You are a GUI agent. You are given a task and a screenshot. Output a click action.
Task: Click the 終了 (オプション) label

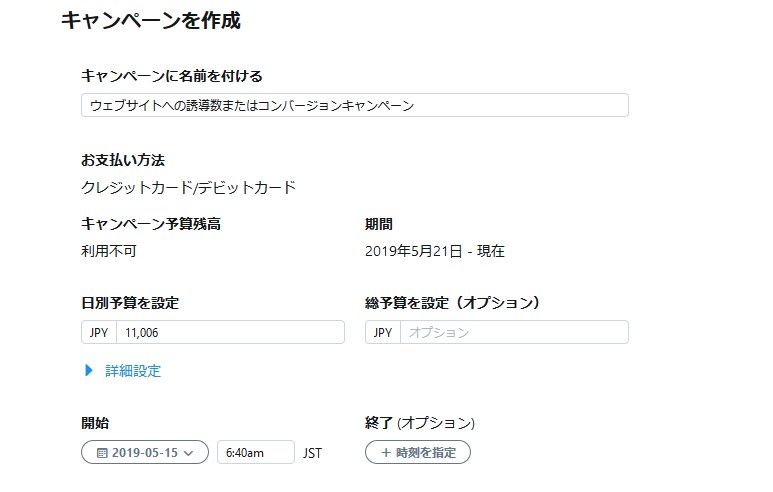coord(420,423)
